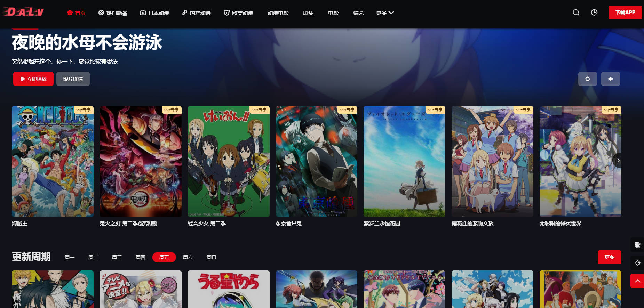Image resolution: width=644 pixels, height=308 pixels.
Task: Click the 紫罗兰永恒花园 title link
Action: pos(382,224)
